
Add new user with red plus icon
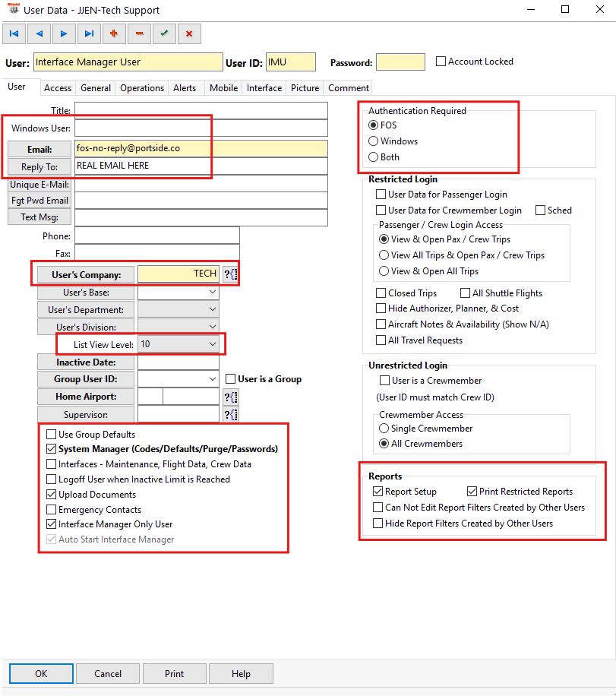coord(114,33)
